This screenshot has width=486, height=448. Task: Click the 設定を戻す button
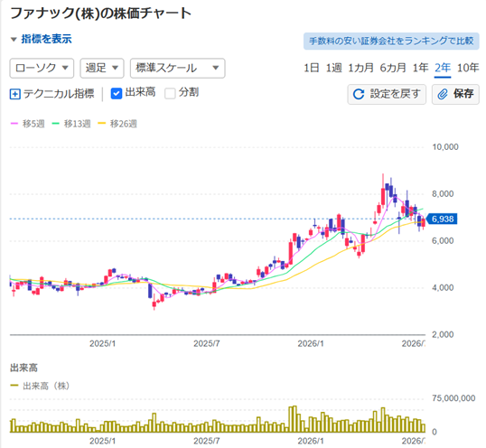click(387, 94)
